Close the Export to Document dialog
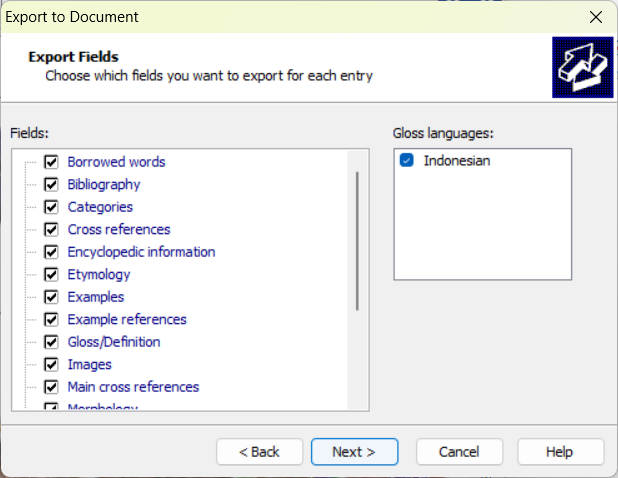This screenshot has width=618, height=478. point(596,17)
